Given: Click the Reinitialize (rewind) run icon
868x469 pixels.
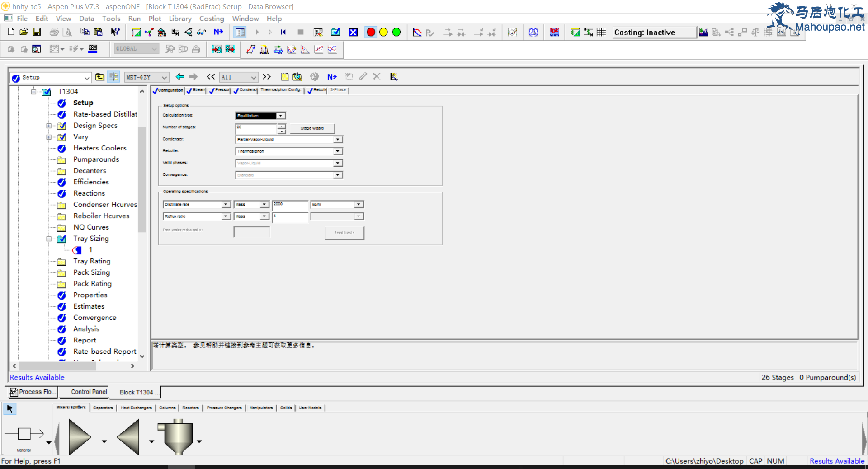Looking at the screenshot, I should (283, 32).
